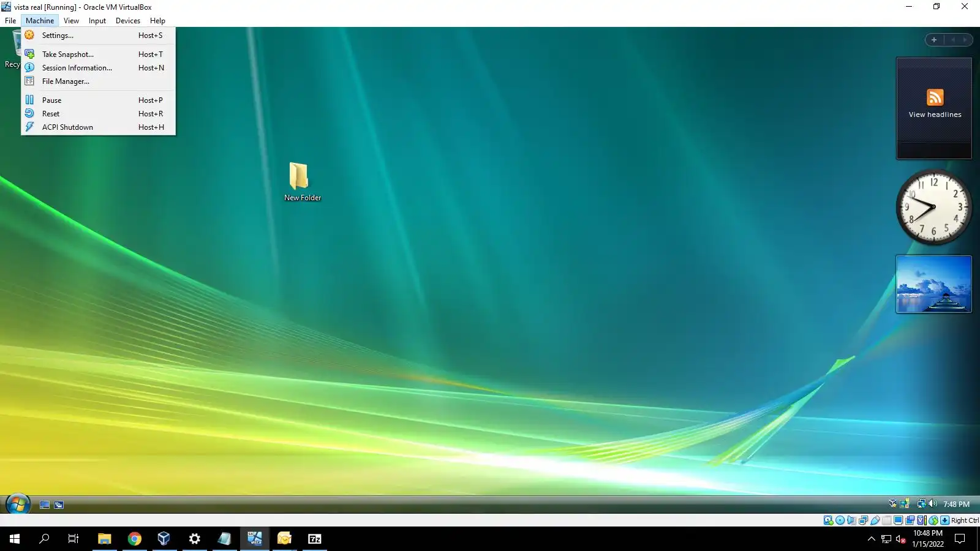Open File Explorer from host taskbar
This screenshot has width=980, height=551.
point(105,539)
